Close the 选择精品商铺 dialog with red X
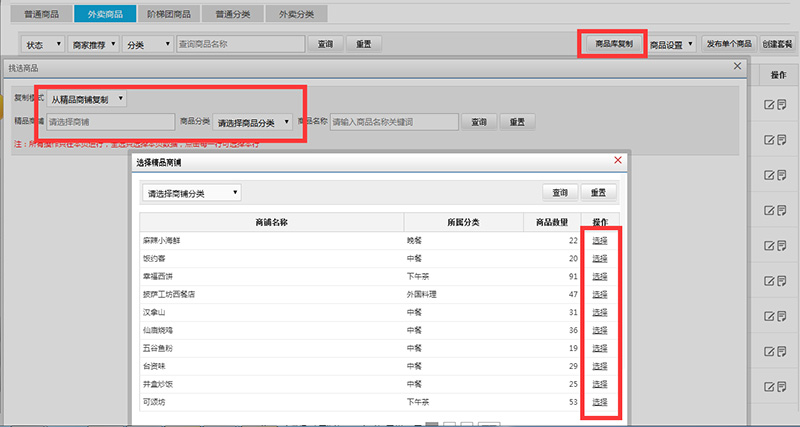 pyautogui.click(x=618, y=161)
